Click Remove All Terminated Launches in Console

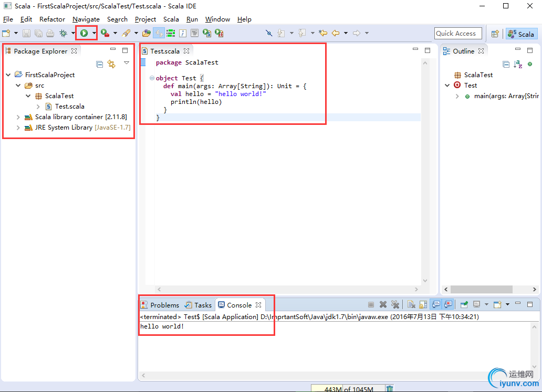point(395,304)
